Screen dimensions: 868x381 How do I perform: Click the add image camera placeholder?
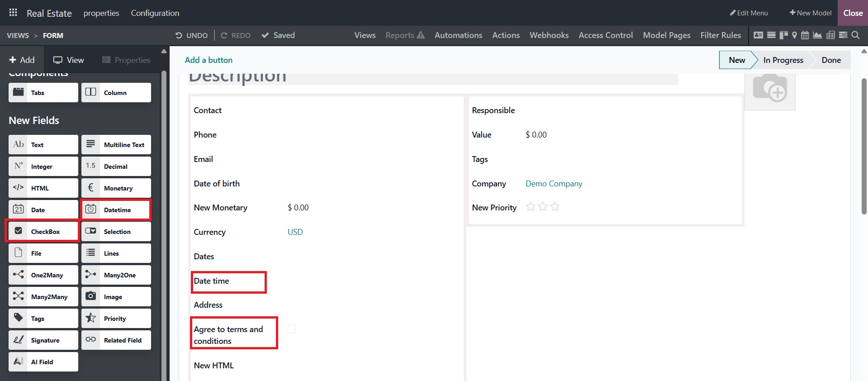(x=770, y=89)
